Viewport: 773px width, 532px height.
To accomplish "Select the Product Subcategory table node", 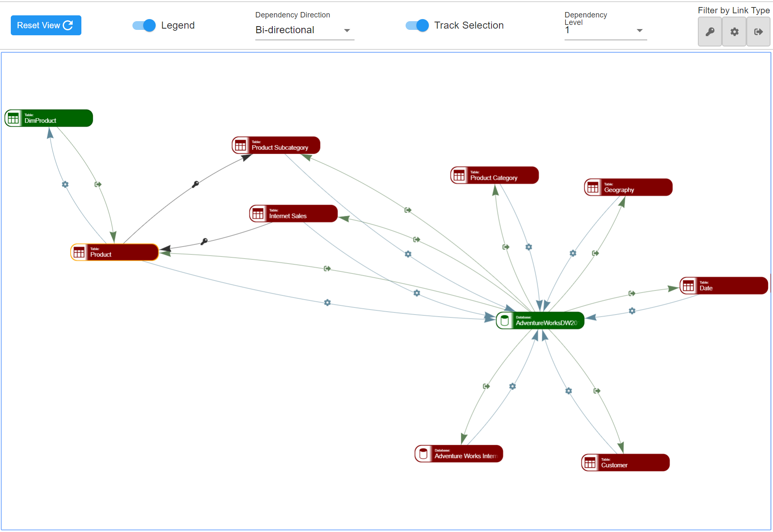I will click(x=276, y=145).
